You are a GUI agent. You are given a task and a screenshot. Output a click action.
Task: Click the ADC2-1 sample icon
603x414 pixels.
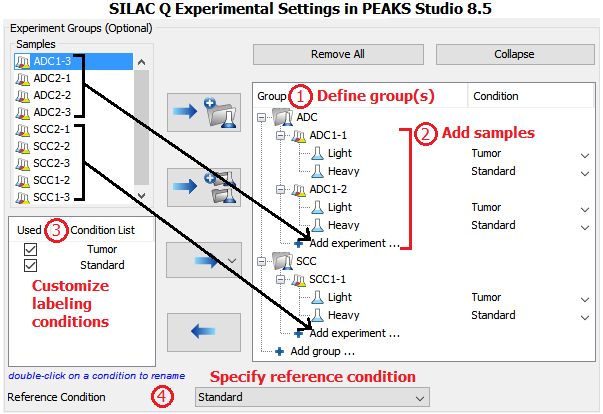tap(22, 79)
